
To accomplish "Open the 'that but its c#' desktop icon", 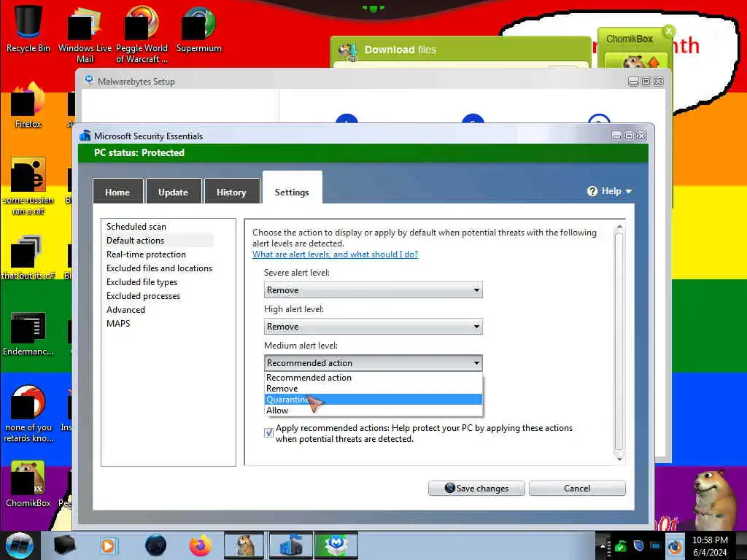I will 28,257.
